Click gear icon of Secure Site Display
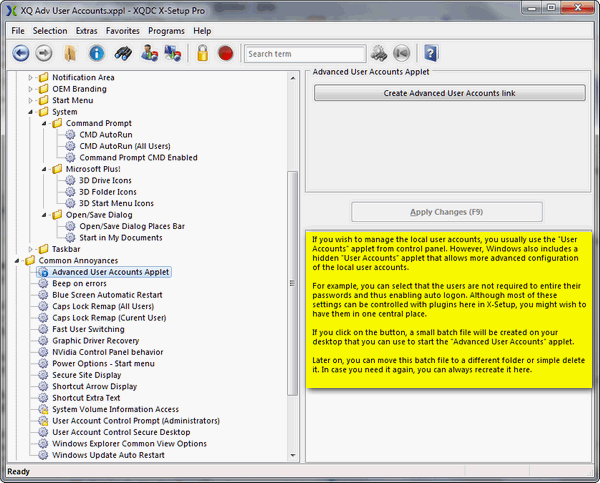Viewport: 600px width, 483px height. click(x=43, y=375)
